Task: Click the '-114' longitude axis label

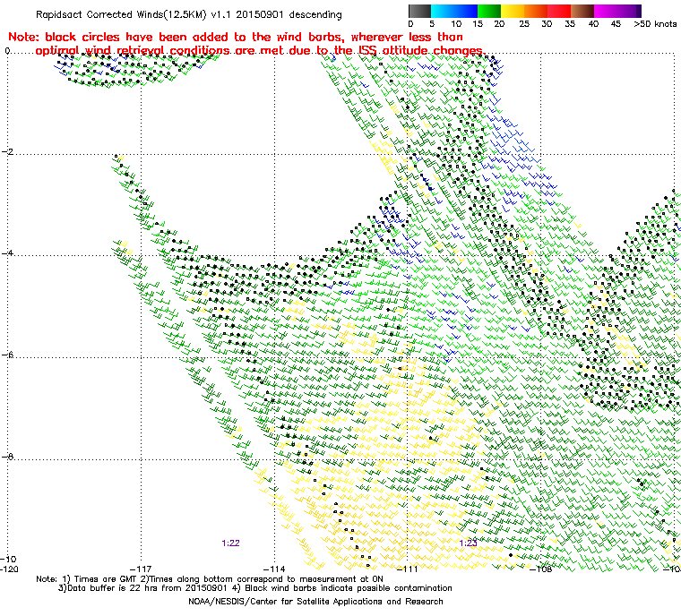Action: coord(274,569)
